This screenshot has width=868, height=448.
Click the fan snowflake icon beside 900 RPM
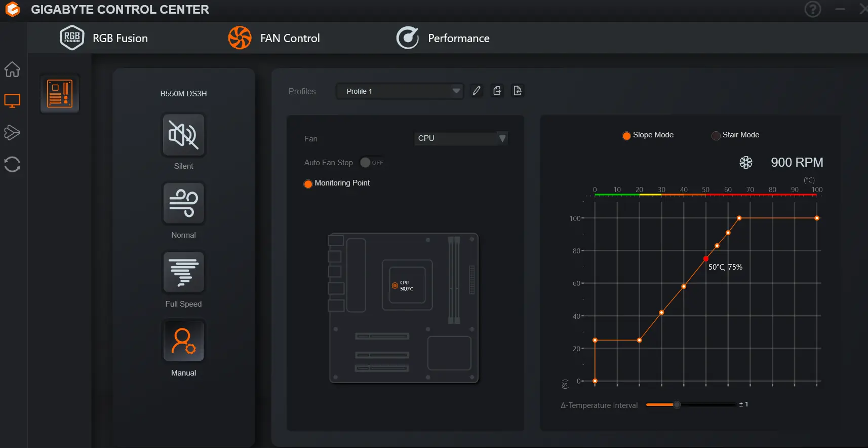pyautogui.click(x=746, y=163)
